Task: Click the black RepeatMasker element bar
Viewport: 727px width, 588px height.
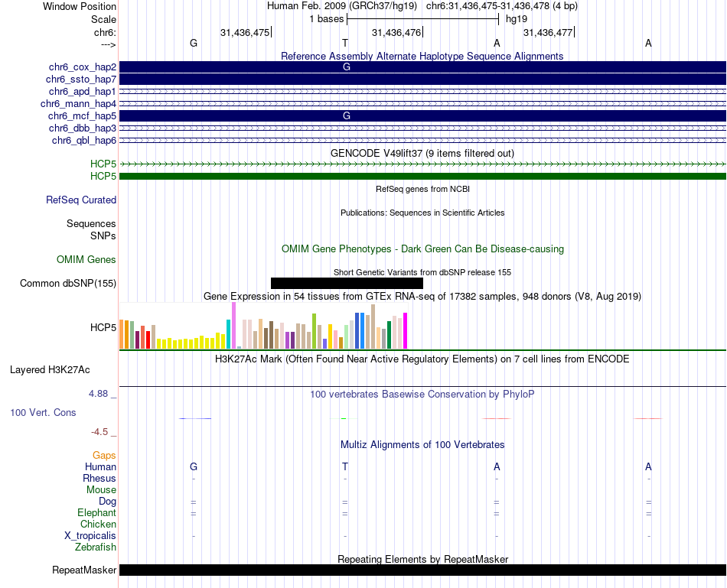Action: point(423,570)
